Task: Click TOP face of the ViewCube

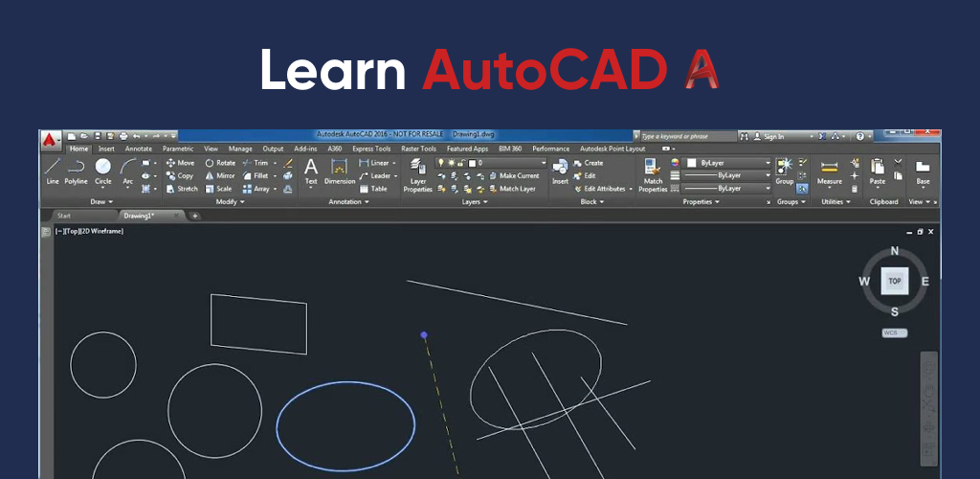Action: 895,281
